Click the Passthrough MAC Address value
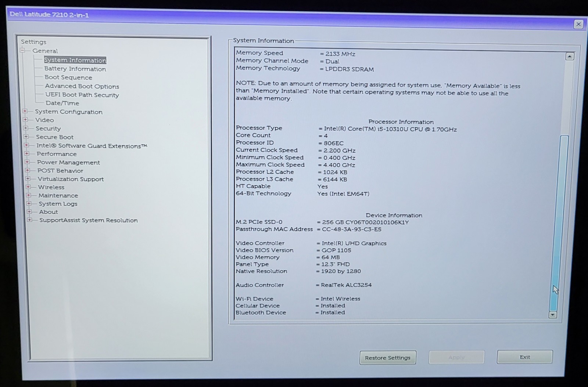The image size is (588, 387). 352,229
